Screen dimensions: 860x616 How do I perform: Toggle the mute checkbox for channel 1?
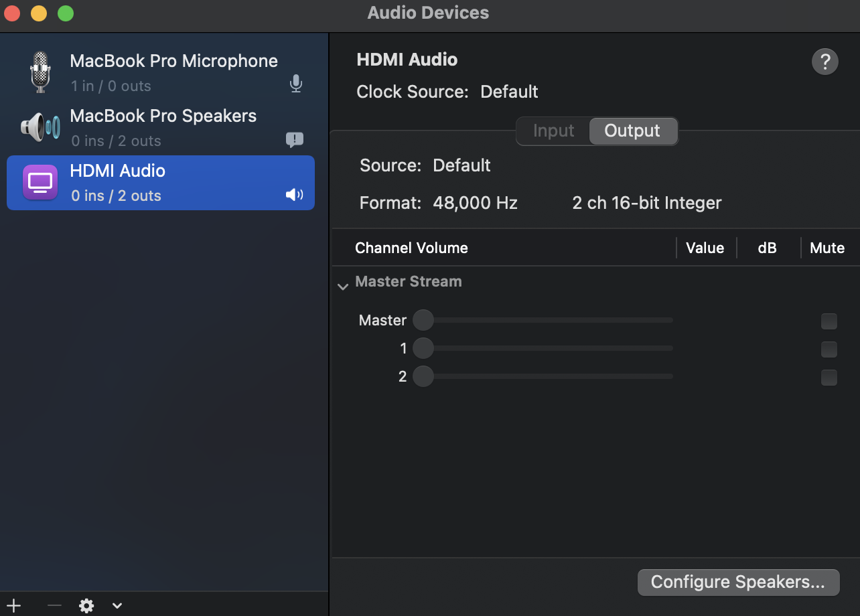[829, 350]
